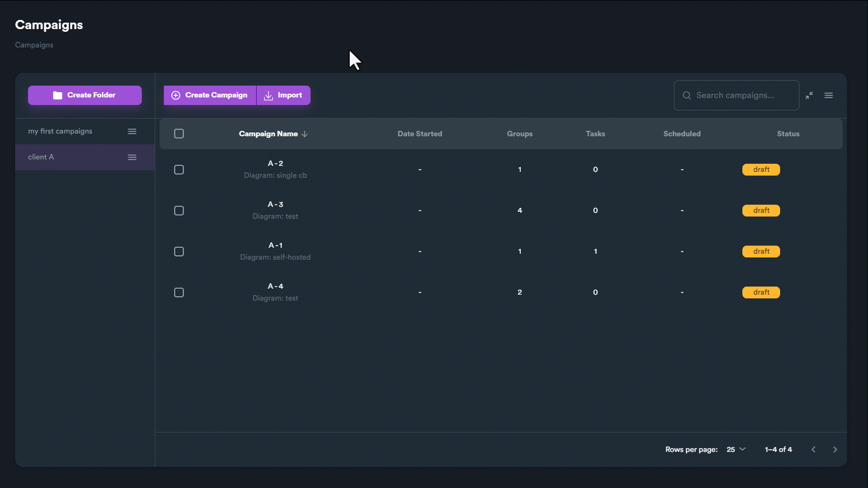The image size is (868, 488).
Task: Click the sort arrow next to Campaign Name
Action: 305,134
